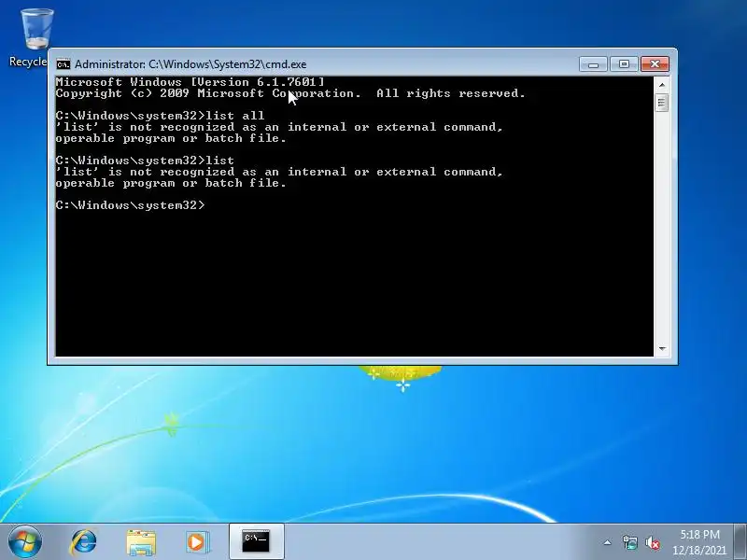Click the cmd.exe title bar system icon
Viewport: 747px width, 560px height.
point(63,64)
